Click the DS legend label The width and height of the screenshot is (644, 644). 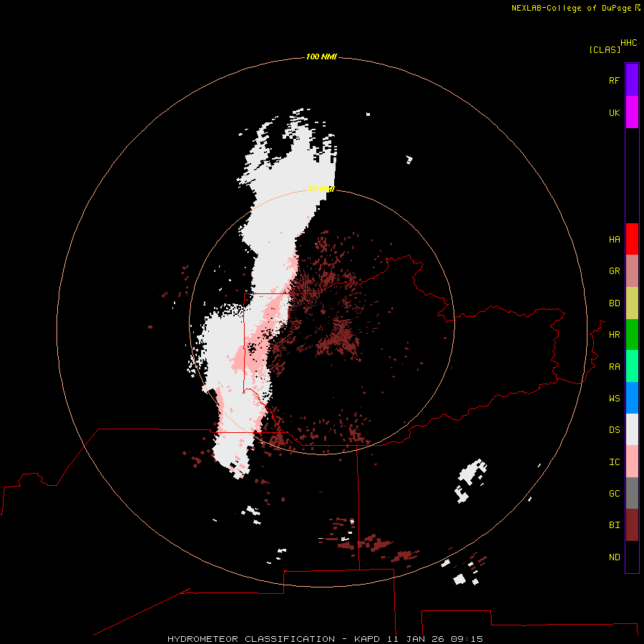click(x=614, y=430)
